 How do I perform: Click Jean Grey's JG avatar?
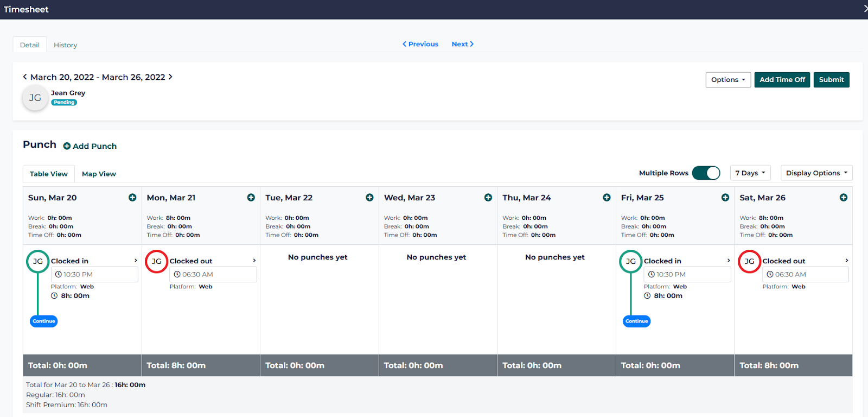[35, 98]
